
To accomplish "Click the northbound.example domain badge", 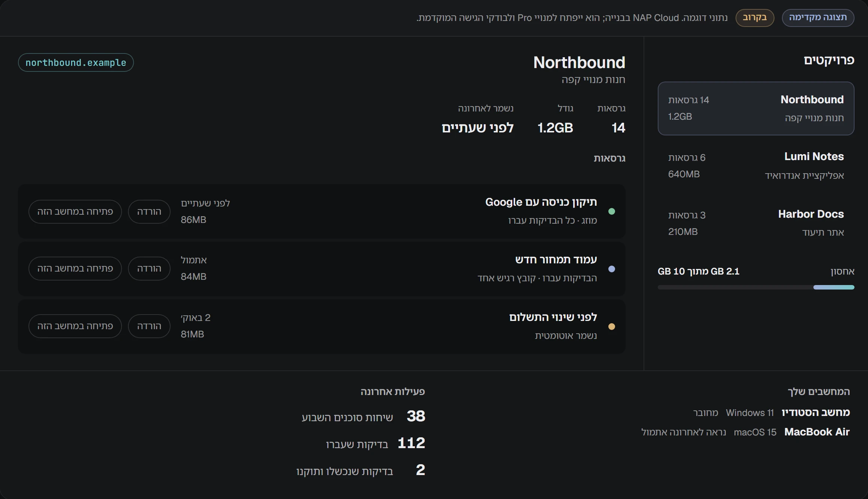I will (x=76, y=62).
